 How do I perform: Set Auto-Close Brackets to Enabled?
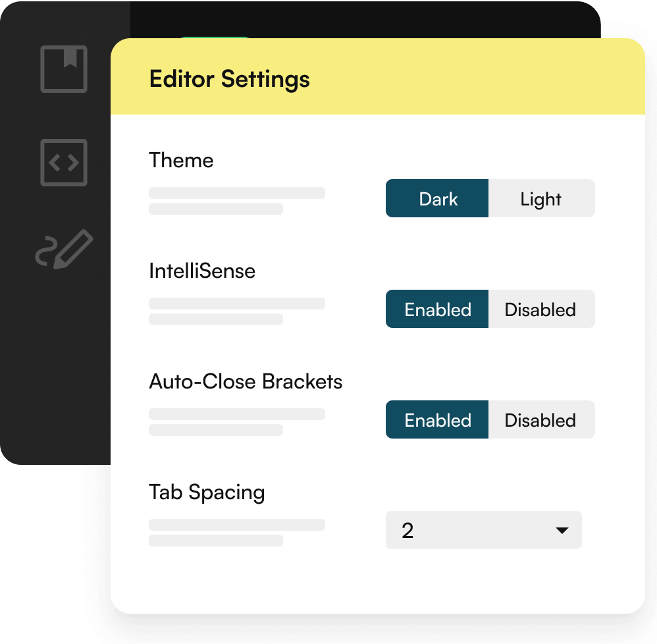point(437,420)
